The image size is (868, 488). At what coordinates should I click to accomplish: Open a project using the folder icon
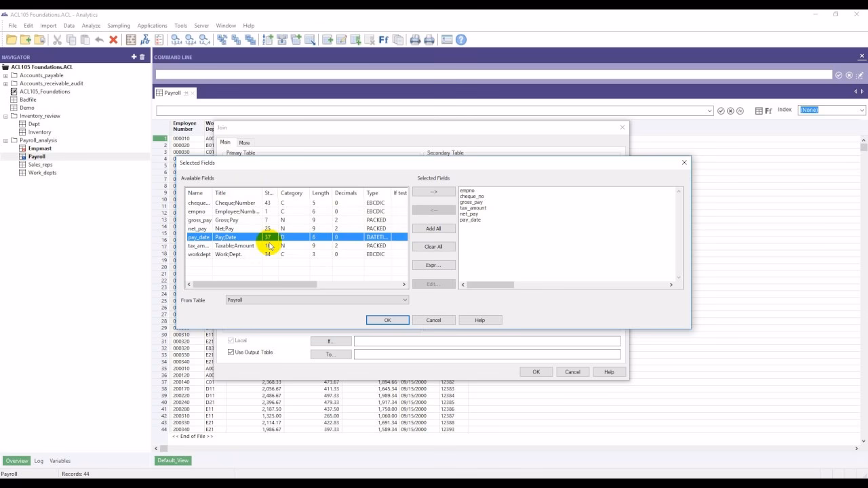(x=10, y=39)
